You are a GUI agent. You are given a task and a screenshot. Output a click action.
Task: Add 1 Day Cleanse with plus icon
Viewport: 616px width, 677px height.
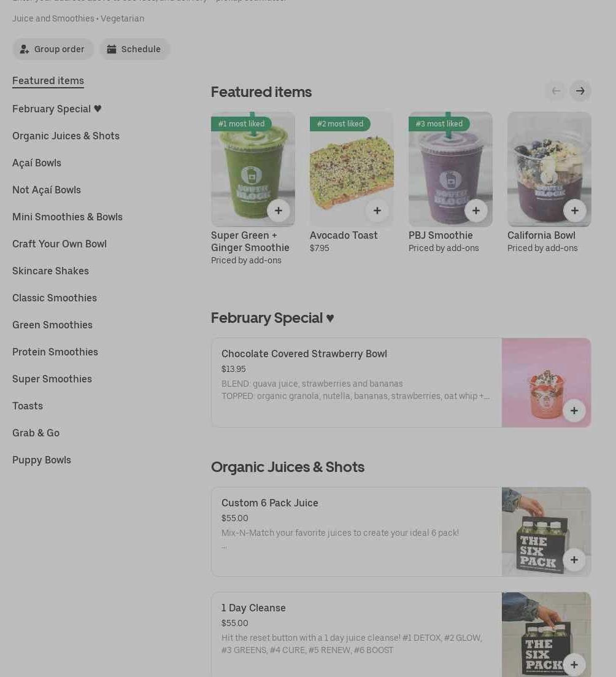[574, 665]
